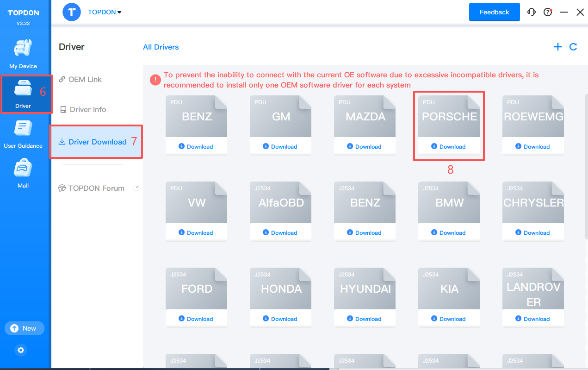Click the J2534 HONDA driver thumbnail
Image resolution: width=588 pixels, height=370 pixels.
[x=281, y=288]
